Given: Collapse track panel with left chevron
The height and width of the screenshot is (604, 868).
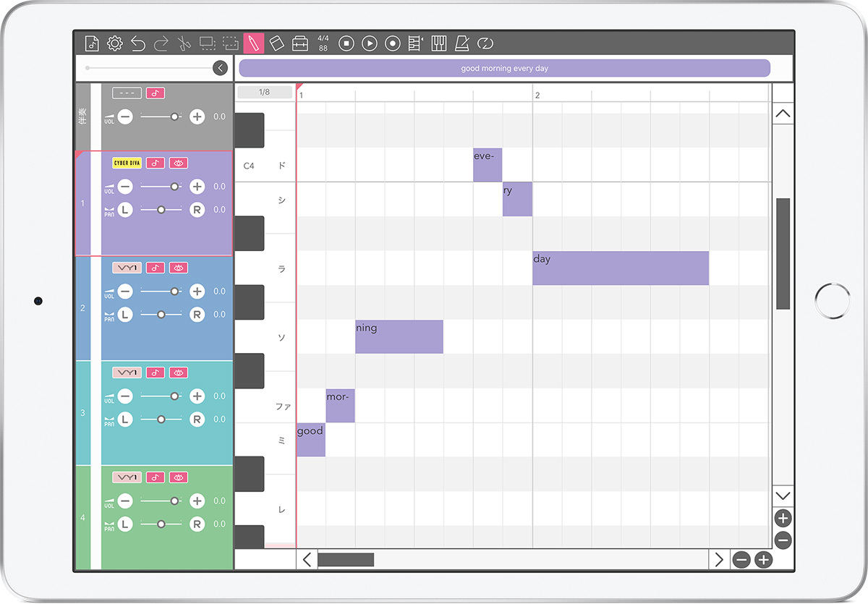Looking at the screenshot, I should [x=221, y=68].
